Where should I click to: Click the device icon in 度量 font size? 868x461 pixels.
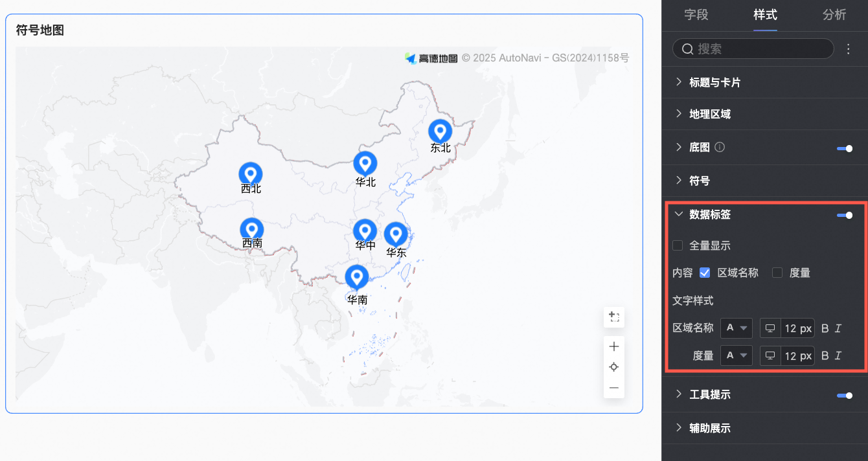(770, 355)
